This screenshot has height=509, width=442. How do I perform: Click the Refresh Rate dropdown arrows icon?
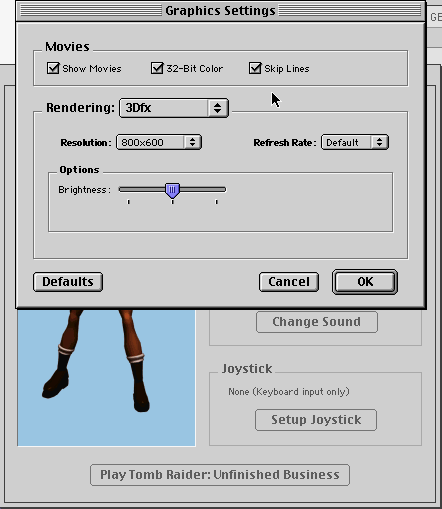(379, 142)
